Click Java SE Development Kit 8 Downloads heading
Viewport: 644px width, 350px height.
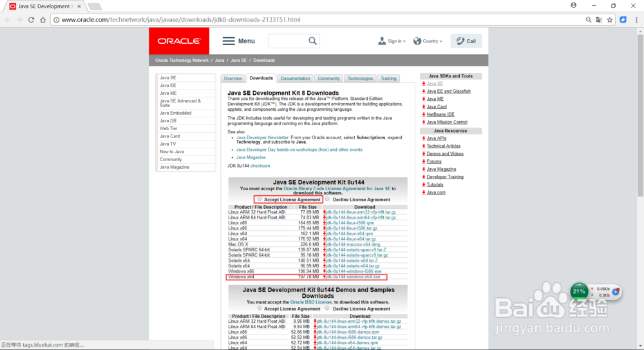(x=283, y=93)
